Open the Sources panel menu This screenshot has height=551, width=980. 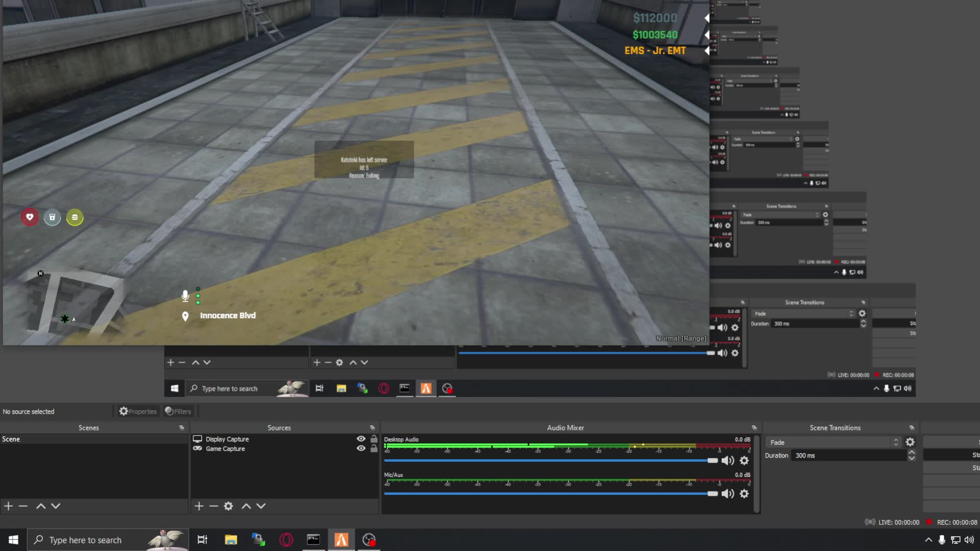click(372, 428)
